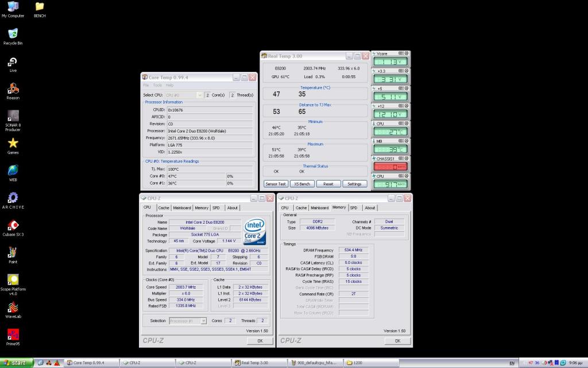Click the EN language indicator
Viewport: 588px width, 368px height.
tap(512, 363)
